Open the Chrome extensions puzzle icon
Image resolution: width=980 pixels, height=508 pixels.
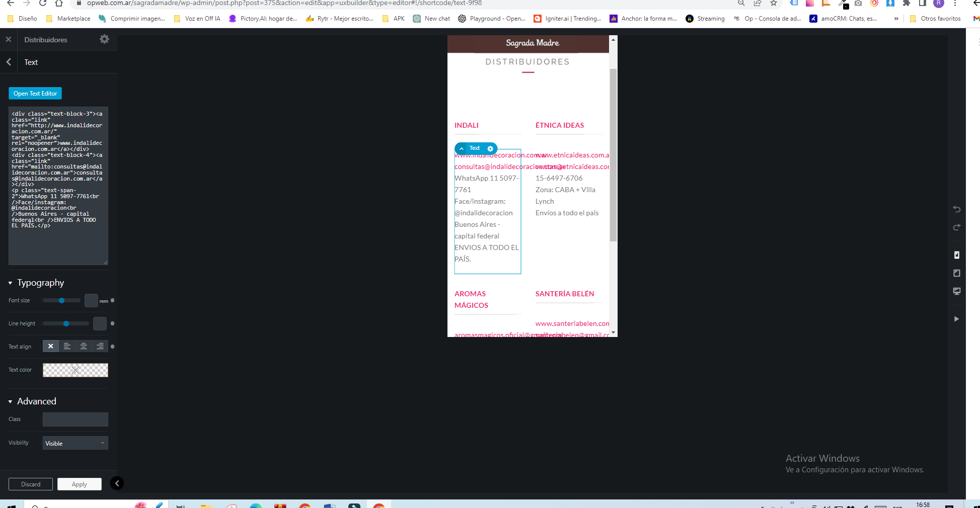(907, 3)
